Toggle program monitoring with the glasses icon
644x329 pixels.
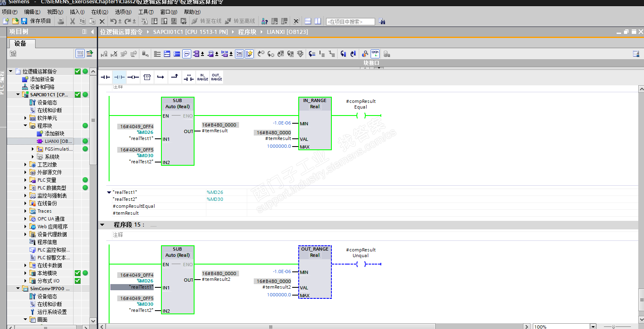[375, 54]
